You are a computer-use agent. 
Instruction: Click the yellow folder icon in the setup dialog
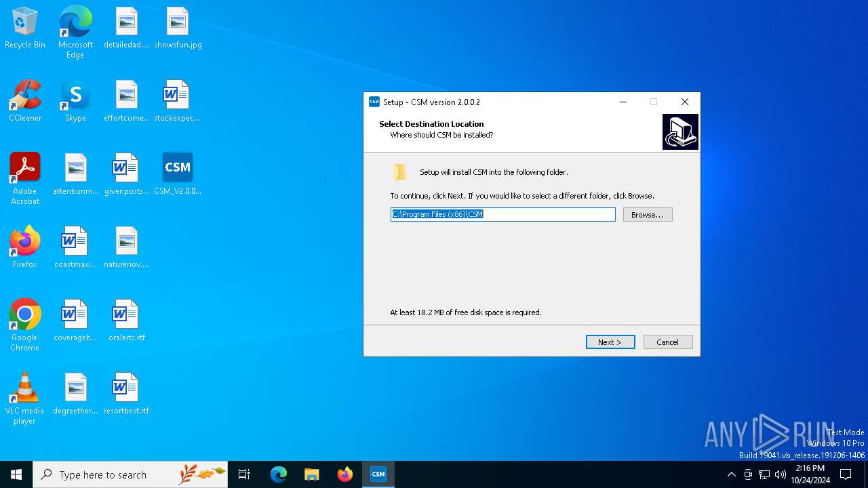pyautogui.click(x=400, y=172)
